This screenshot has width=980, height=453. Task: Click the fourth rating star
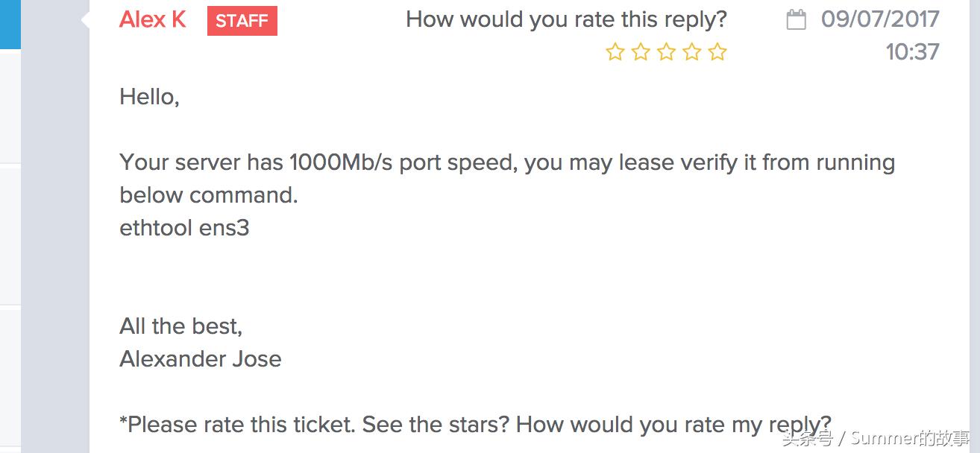692,52
